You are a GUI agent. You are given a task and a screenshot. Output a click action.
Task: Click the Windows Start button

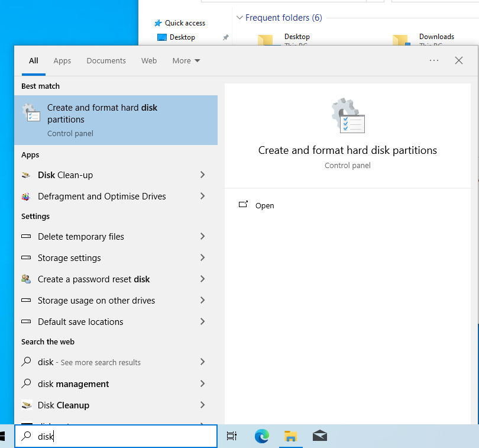pyautogui.click(x=2, y=436)
